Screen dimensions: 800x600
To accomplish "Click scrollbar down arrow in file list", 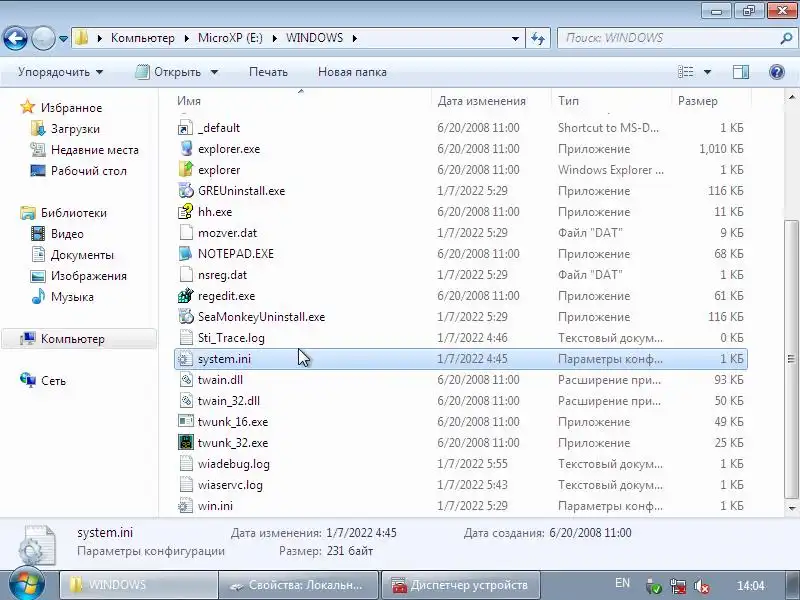I will (791, 508).
